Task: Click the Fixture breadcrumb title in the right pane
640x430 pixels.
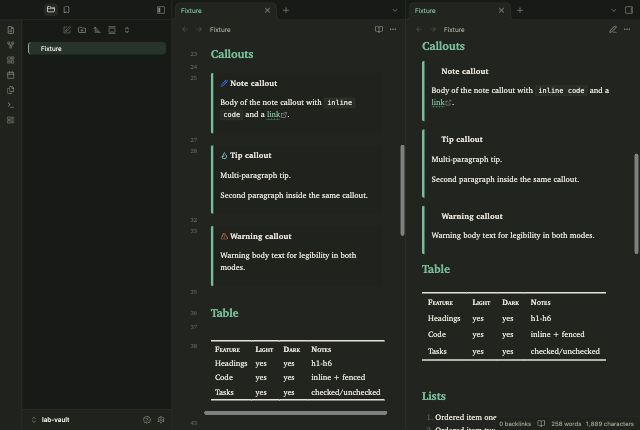Action: click(454, 29)
